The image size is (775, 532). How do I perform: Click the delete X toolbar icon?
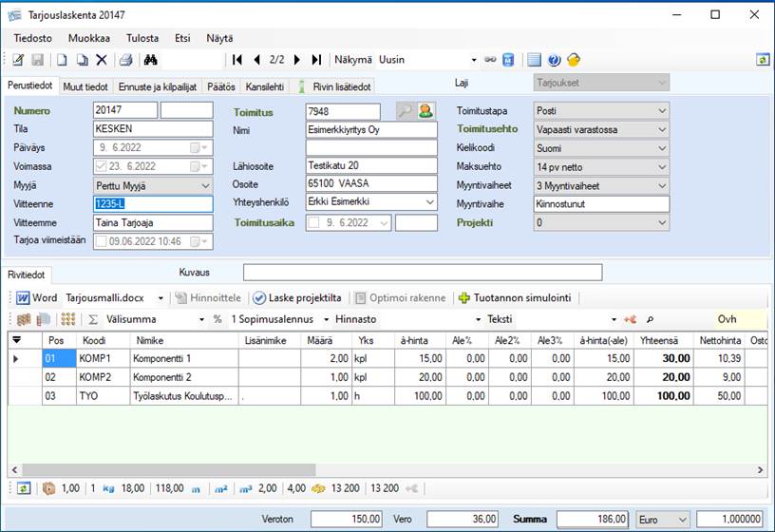(x=102, y=60)
